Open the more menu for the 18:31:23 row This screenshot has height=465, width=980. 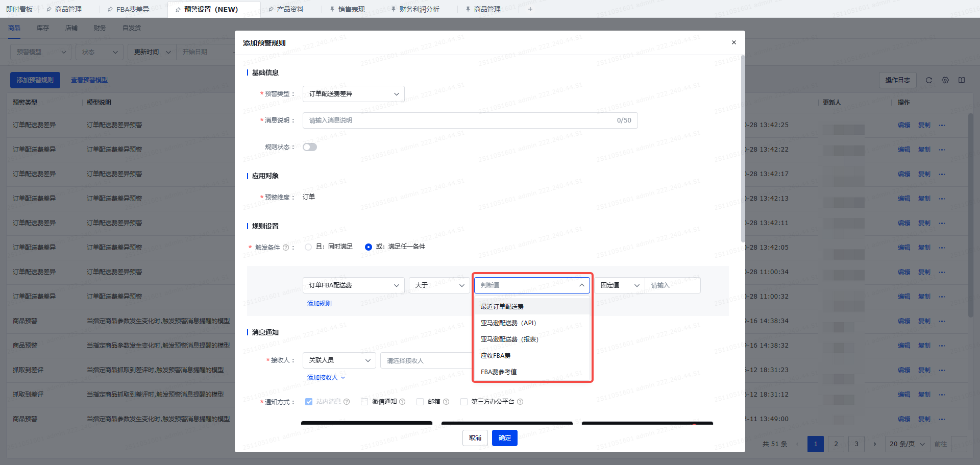(x=942, y=370)
